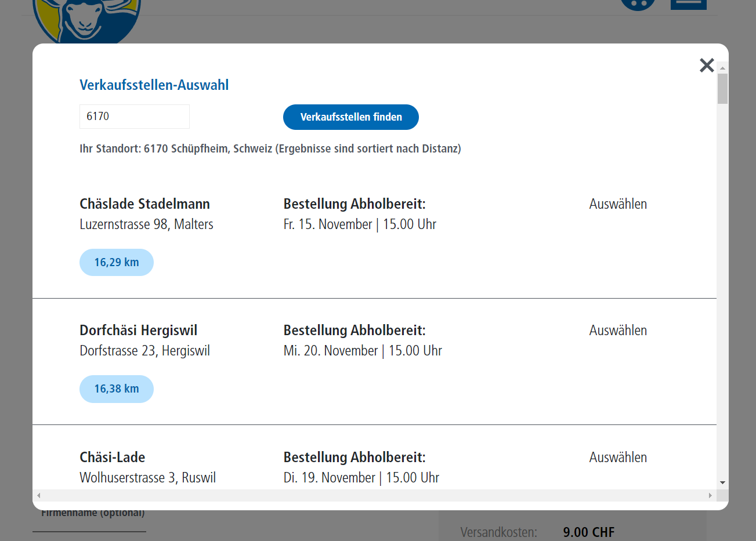Open the hamburger menu icon

pyautogui.click(x=688, y=5)
